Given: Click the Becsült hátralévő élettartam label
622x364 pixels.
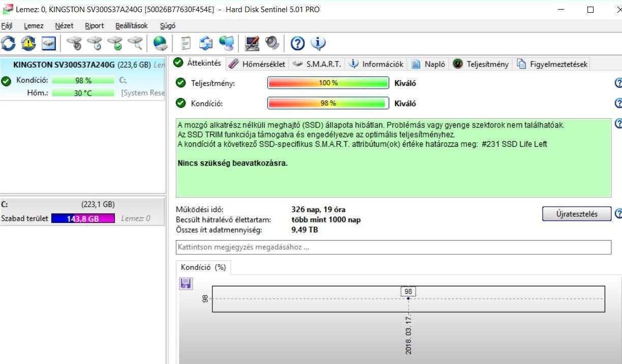Looking at the screenshot, I should coord(223,220).
